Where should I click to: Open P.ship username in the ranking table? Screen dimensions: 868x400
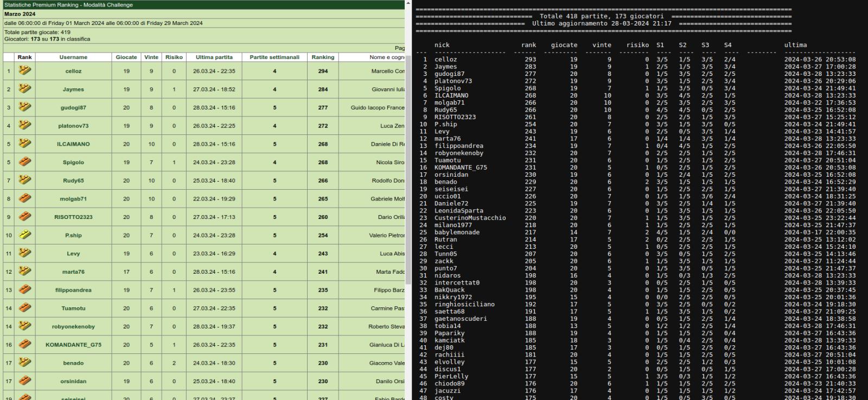pyautogui.click(x=73, y=235)
